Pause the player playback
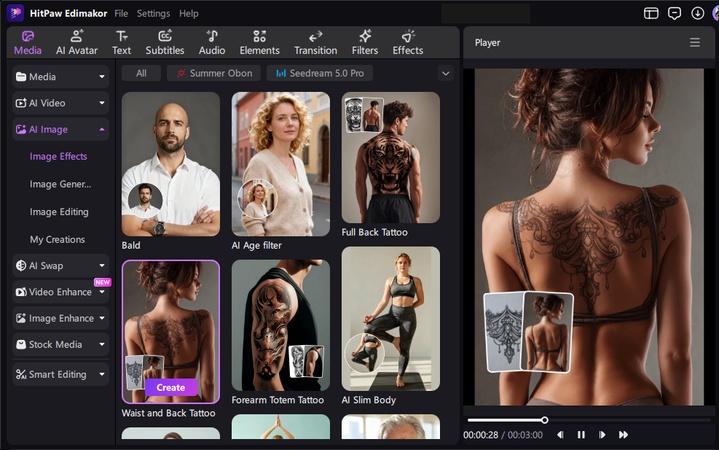The image size is (719, 450). click(x=581, y=434)
